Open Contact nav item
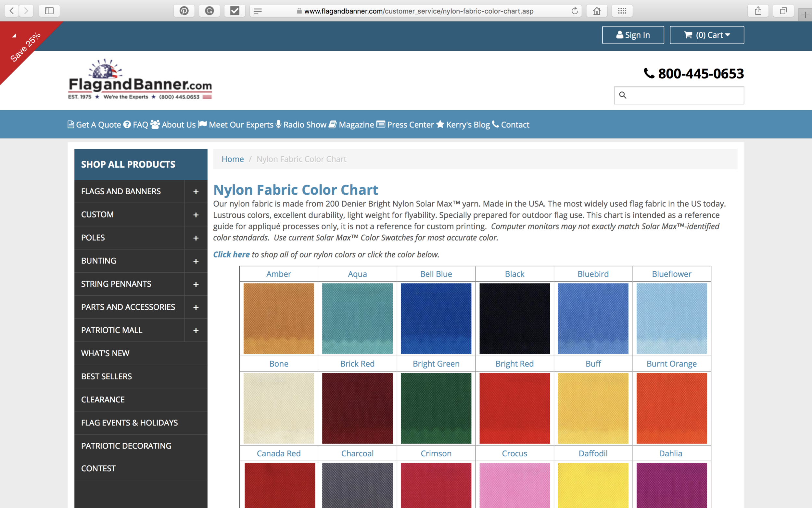The height and width of the screenshot is (508, 812). (x=511, y=125)
